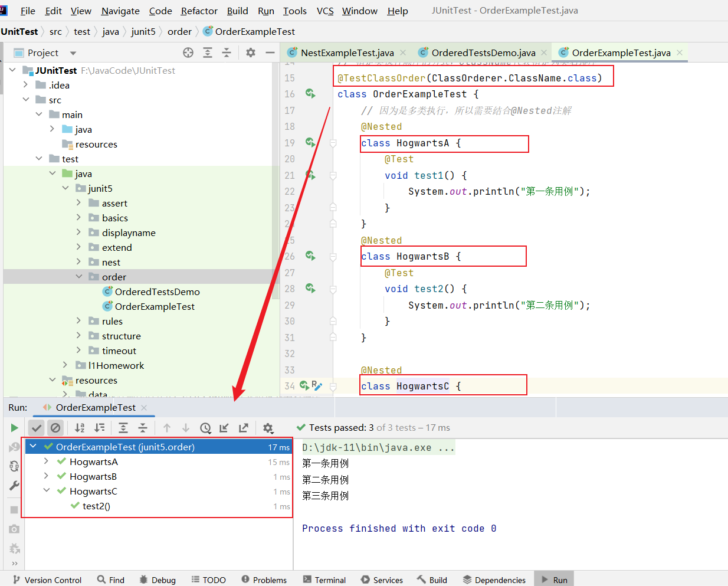This screenshot has height=586, width=728.
Task: Expand the rules folder in tree
Action: click(x=79, y=321)
